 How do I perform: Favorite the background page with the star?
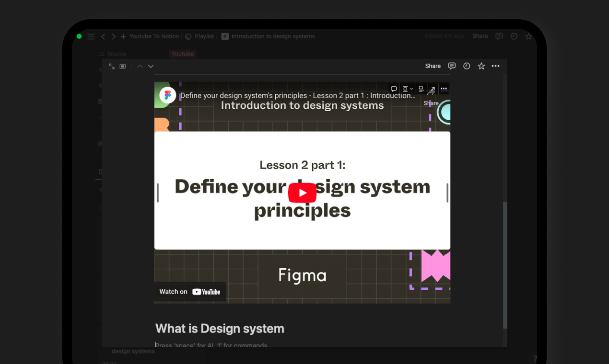[x=528, y=36]
